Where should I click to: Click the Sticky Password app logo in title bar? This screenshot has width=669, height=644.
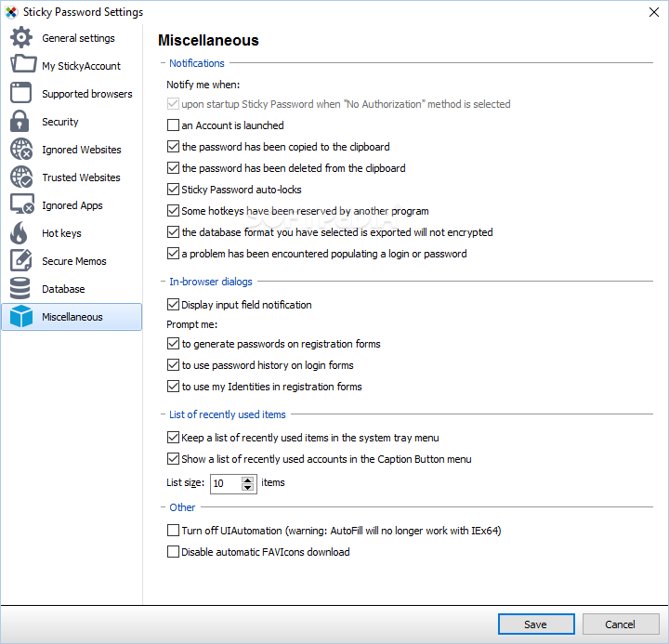tap(11, 12)
